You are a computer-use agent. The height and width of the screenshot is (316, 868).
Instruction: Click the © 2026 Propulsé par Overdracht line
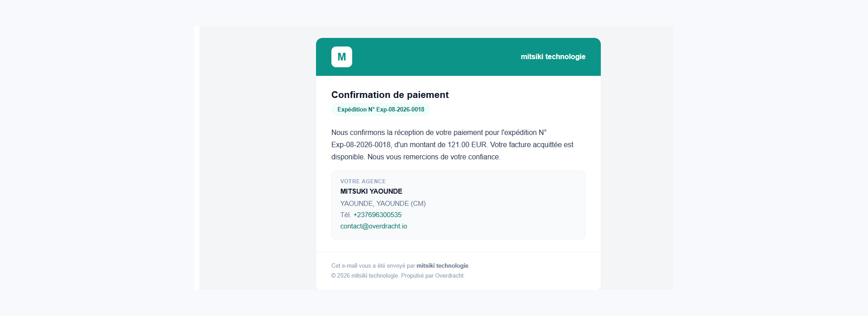click(x=398, y=276)
